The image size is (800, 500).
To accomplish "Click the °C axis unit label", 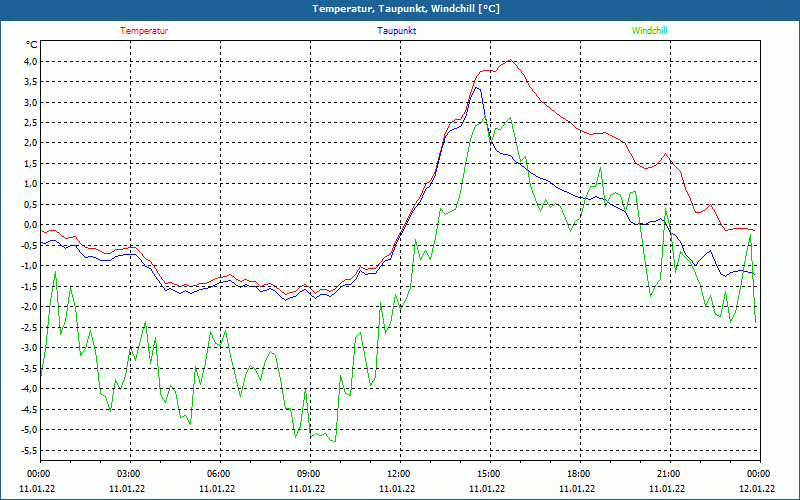I will click(x=32, y=45).
